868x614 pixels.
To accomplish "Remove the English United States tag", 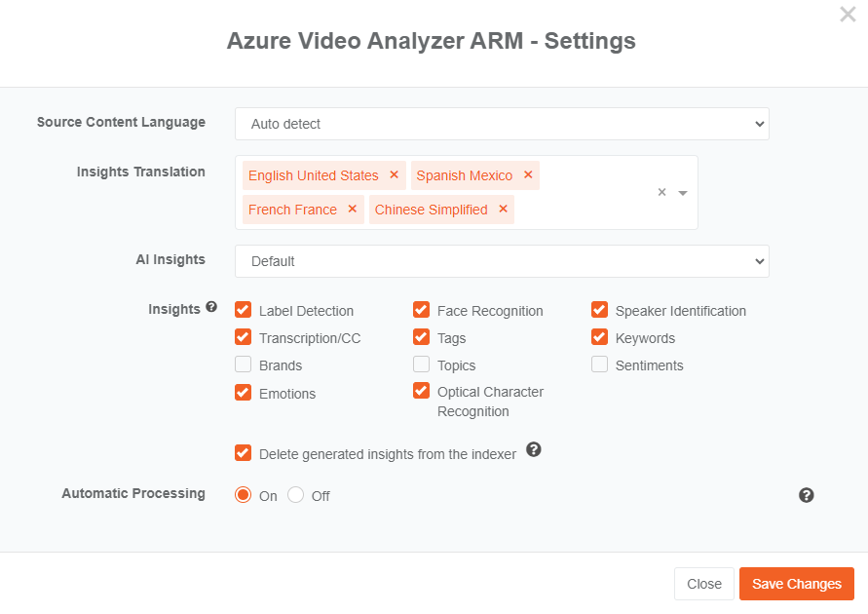I will (394, 175).
